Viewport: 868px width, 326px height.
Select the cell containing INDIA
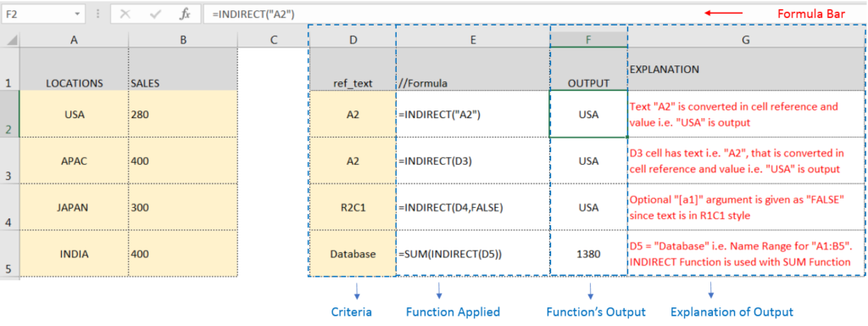tap(75, 253)
